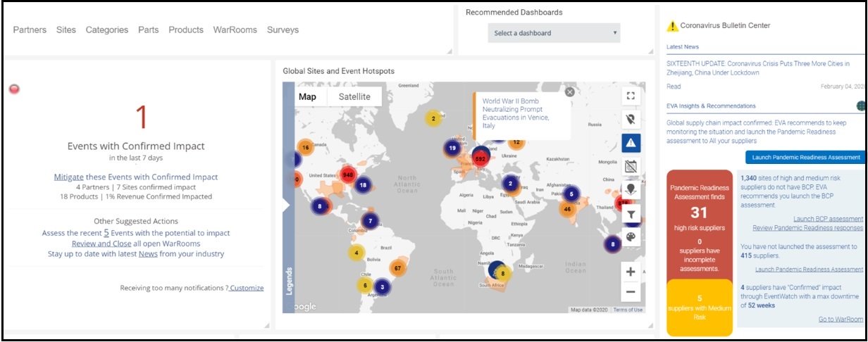The image size is (868, 342).
Task: Select the yellow 8 cluster in South Africa
Action: (502, 273)
